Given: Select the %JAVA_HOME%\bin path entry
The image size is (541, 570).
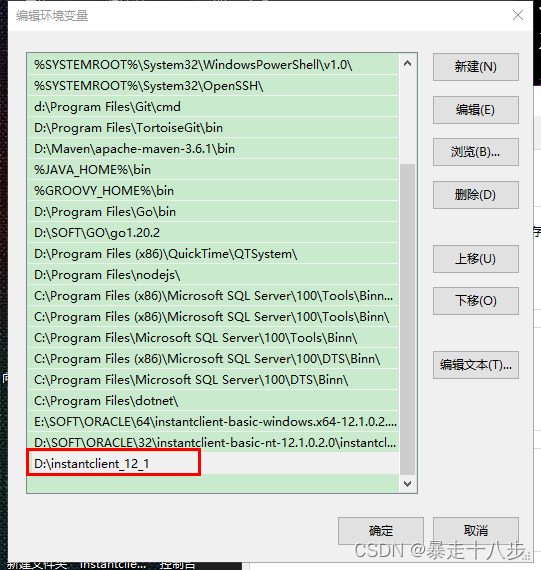Looking at the screenshot, I should tap(213, 170).
